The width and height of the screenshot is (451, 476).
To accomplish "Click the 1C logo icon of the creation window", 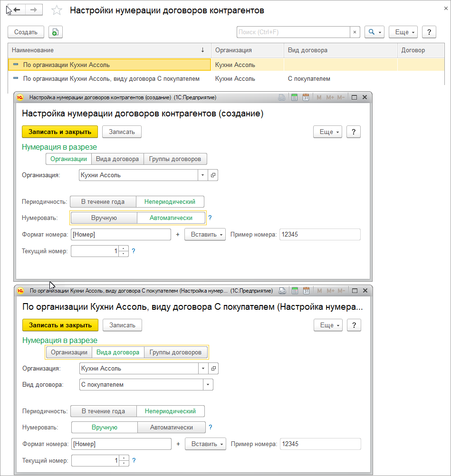I will click(x=20, y=97).
